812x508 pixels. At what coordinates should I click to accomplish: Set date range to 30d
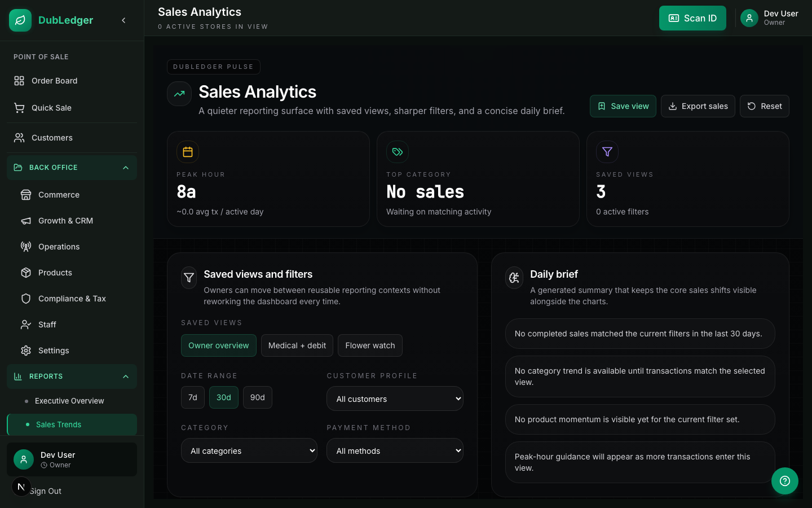point(224,397)
